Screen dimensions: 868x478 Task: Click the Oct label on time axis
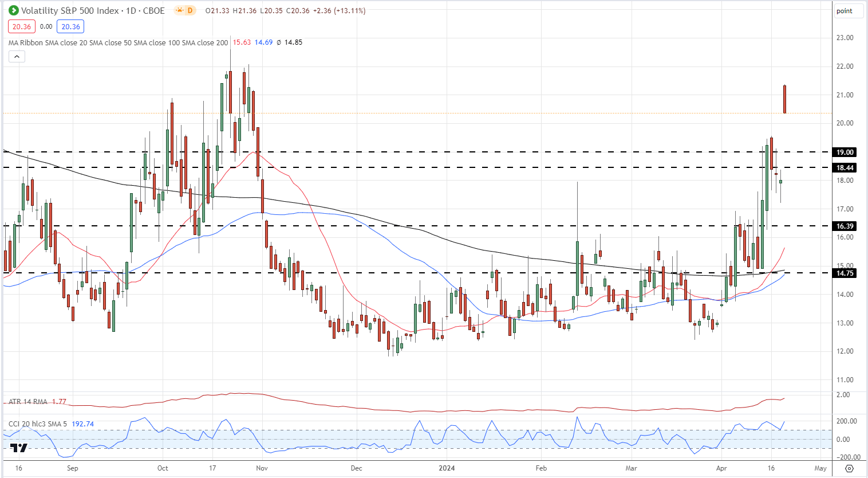point(163,468)
